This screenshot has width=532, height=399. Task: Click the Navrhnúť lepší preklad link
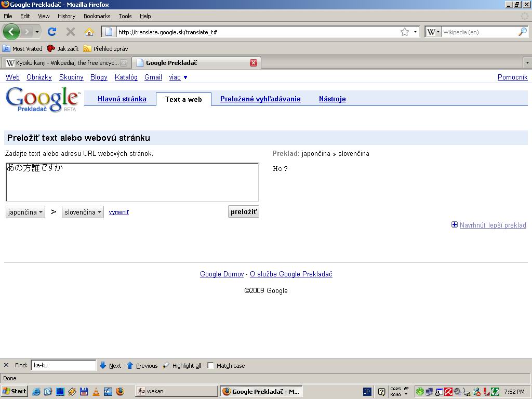[493, 225]
